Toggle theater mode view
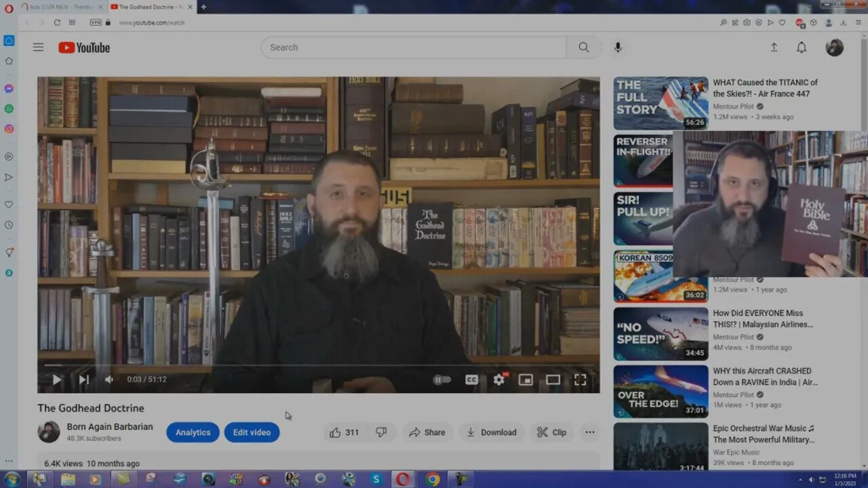This screenshot has width=868, height=488. pyautogui.click(x=553, y=380)
